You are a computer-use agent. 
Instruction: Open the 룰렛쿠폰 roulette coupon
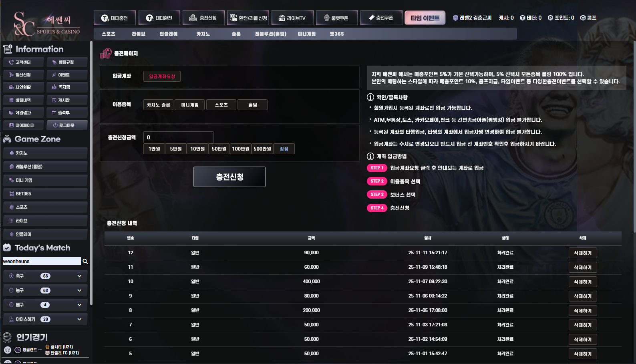336,18
